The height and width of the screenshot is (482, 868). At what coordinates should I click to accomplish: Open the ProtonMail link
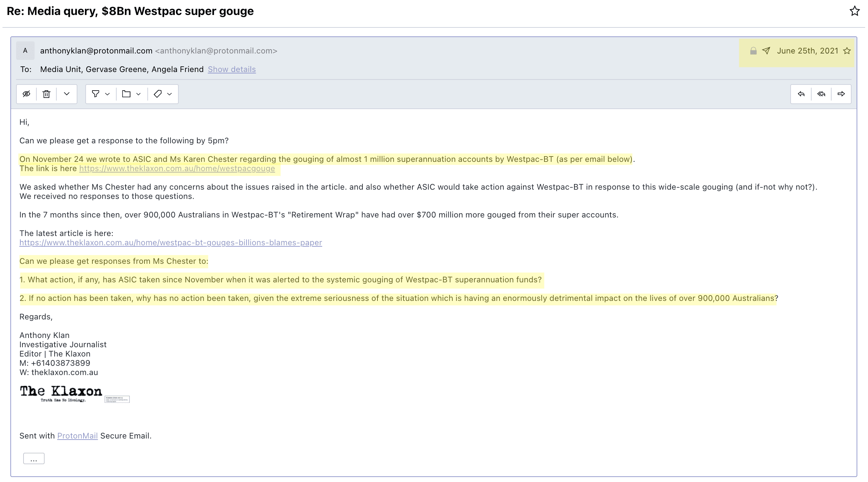77,436
